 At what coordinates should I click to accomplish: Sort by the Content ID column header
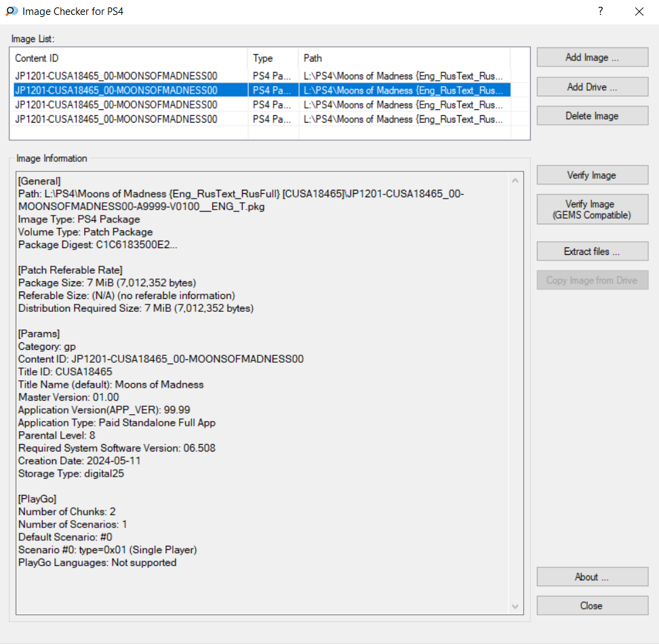tap(129, 58)
